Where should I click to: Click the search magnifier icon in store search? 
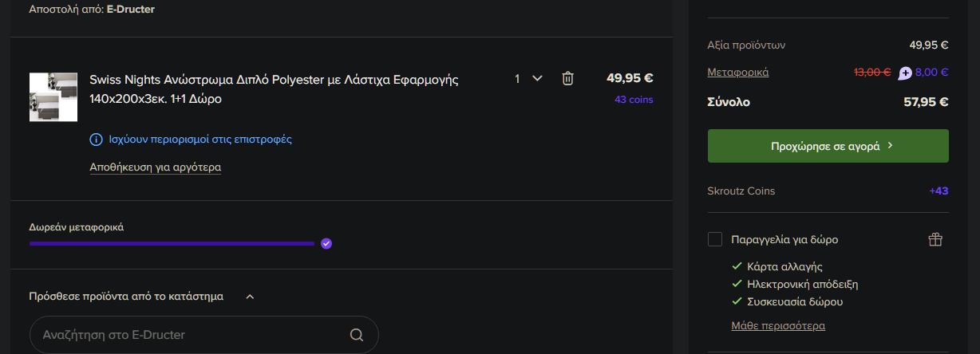pyautogui.click(x=357, y=335)
